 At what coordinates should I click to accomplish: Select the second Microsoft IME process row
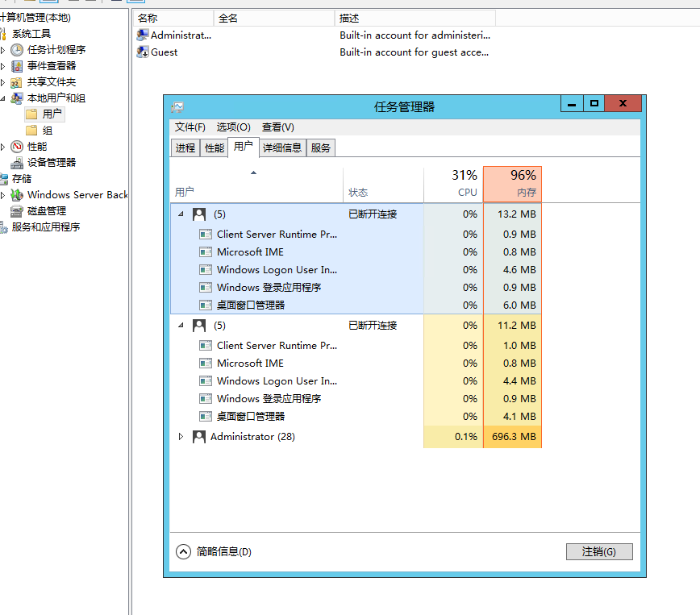[356, 364]
